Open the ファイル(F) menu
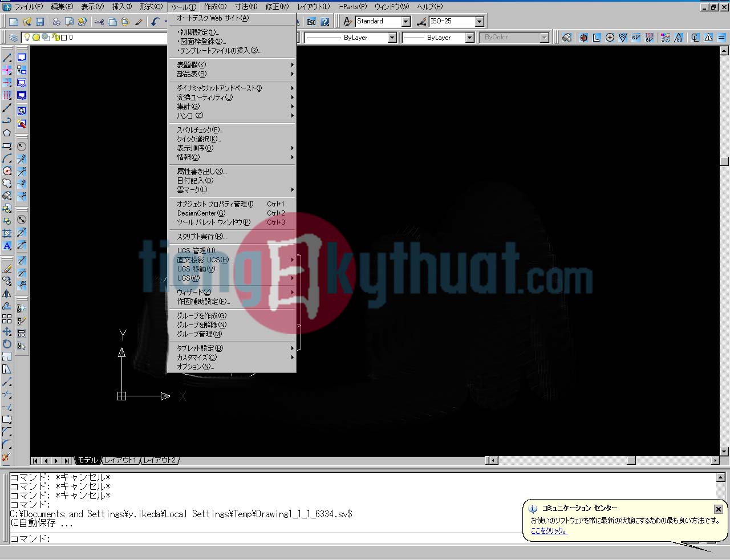This screenshot has height=560, width=730. coord(29,7)
